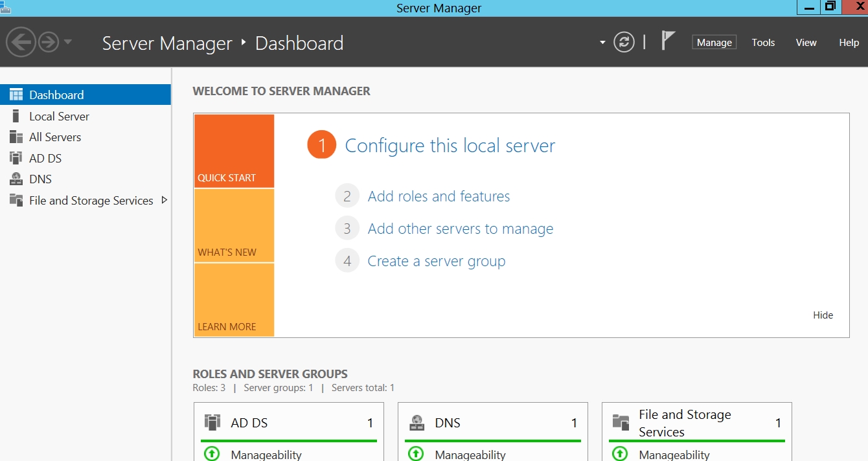Click the DNS role tile icon
The width and height of the screenshot is (868, 461).
[x=417, y=423]
